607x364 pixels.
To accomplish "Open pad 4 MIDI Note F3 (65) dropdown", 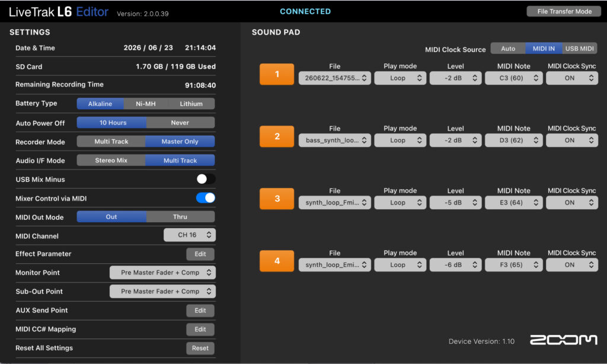I will pyautogui.click(x=513, y=265).
